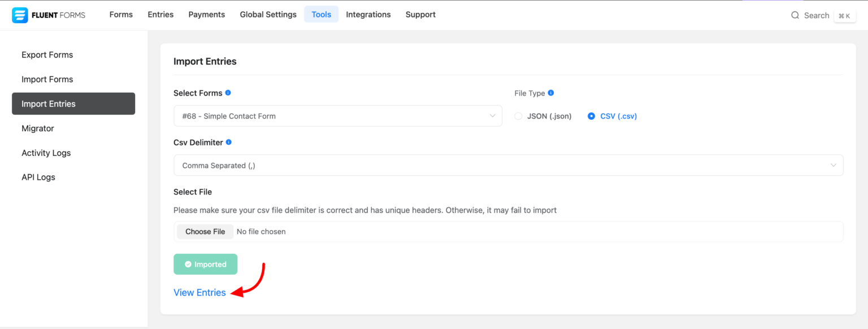Open API Logs from the sidebar

pyautogui.click(x=38, y=177)
